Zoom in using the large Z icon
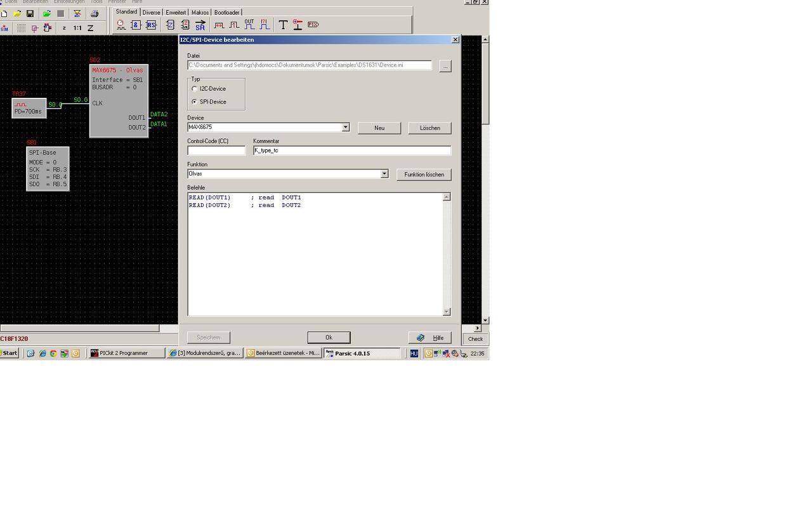Screen dimensions: 812x513 90,28
